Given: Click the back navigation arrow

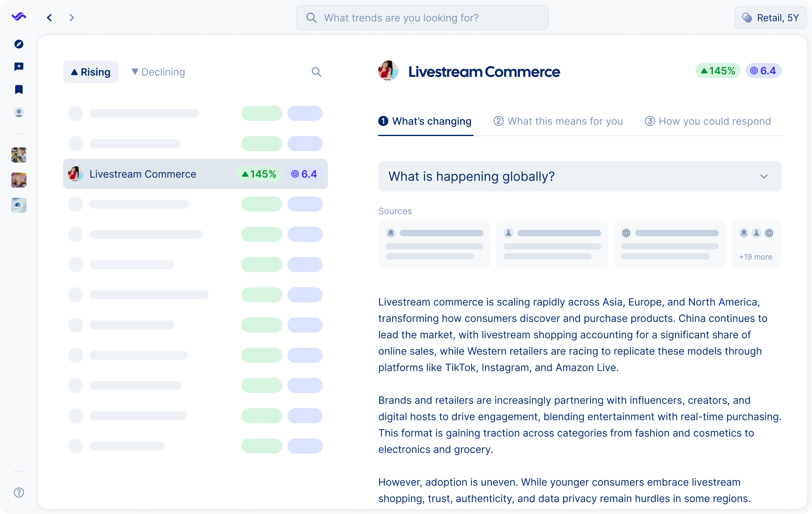Looking at the screenshot, I should [50, 18].
